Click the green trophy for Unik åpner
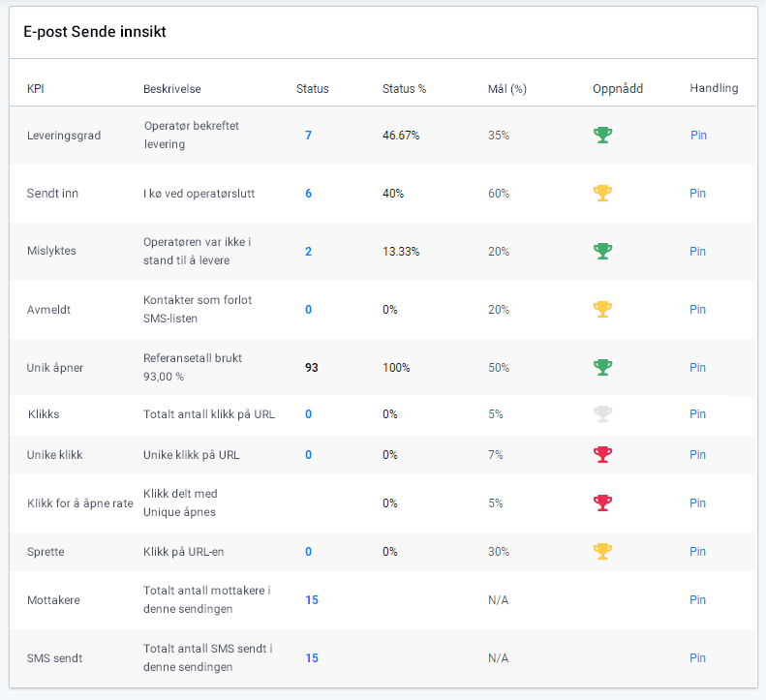Viewport: 766px width, 700px height. point(602,367)
